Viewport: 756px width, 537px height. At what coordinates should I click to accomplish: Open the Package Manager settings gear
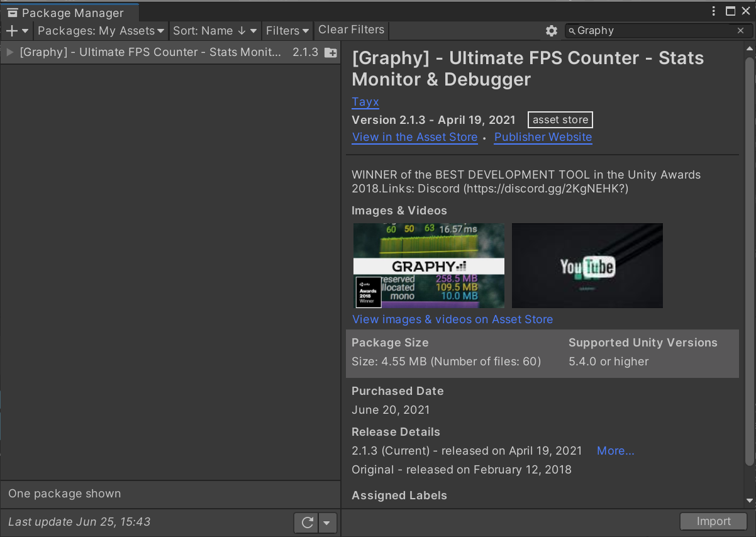point(552,31)
